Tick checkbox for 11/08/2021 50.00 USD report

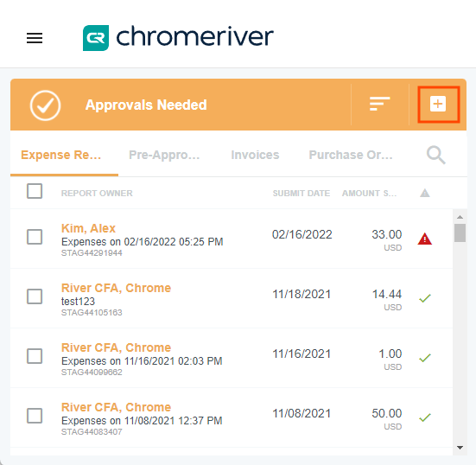[x=35, y=416]
